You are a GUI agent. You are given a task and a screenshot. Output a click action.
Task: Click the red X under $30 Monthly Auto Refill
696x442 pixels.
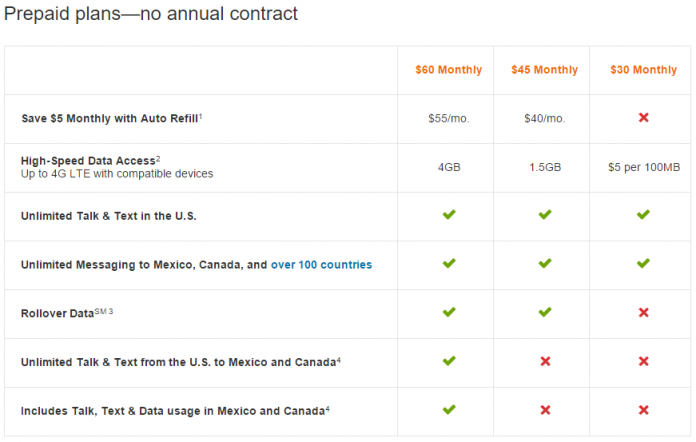tap(644, 118)
